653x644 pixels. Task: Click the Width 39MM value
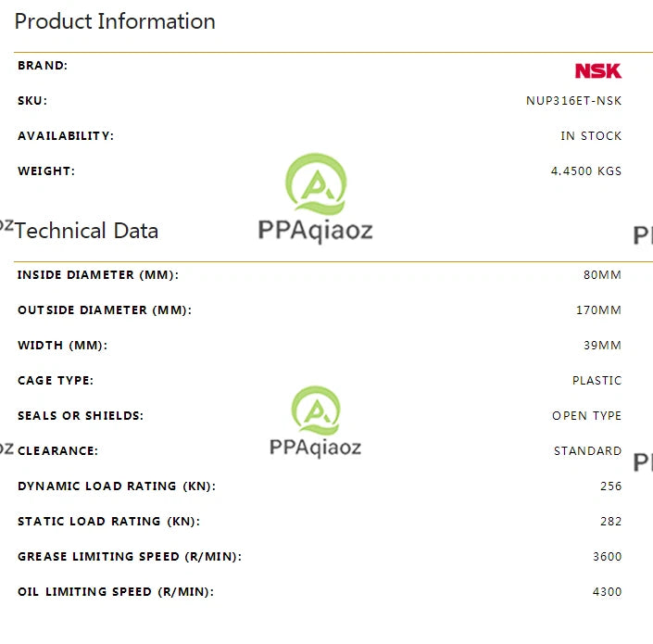[x=602, y=346]
